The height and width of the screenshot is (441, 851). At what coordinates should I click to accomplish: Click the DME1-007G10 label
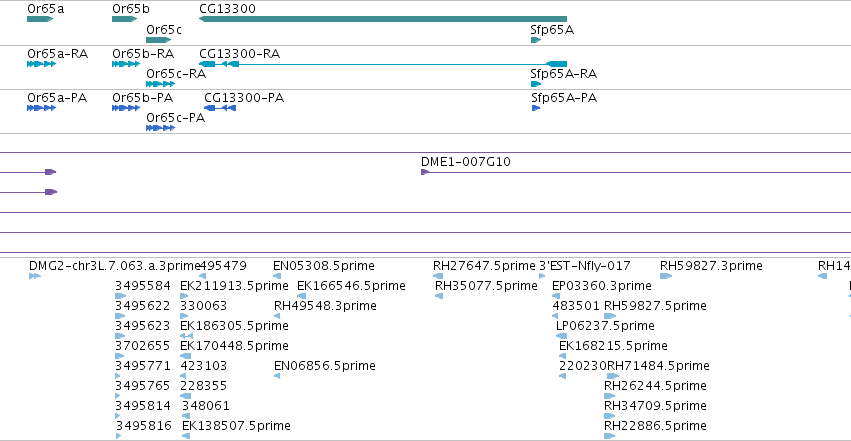point(466,162)
